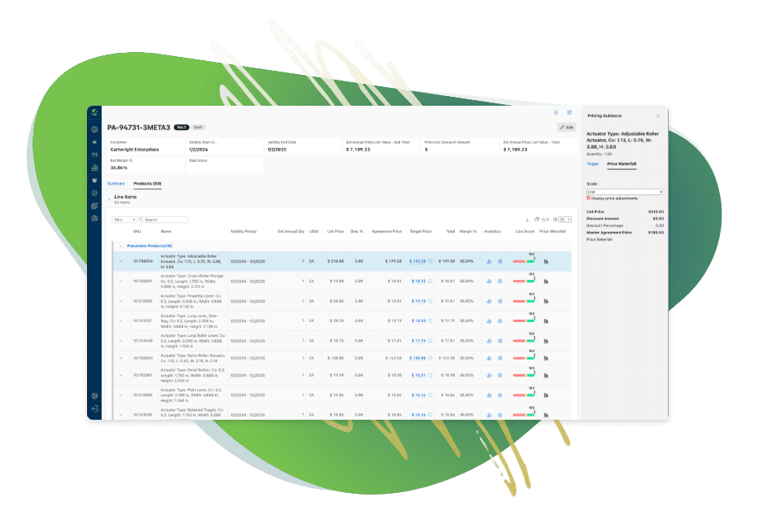This screenshot has width=759, height=532.
Task: Open the SKU search filter dropdown
Action: 124,220
